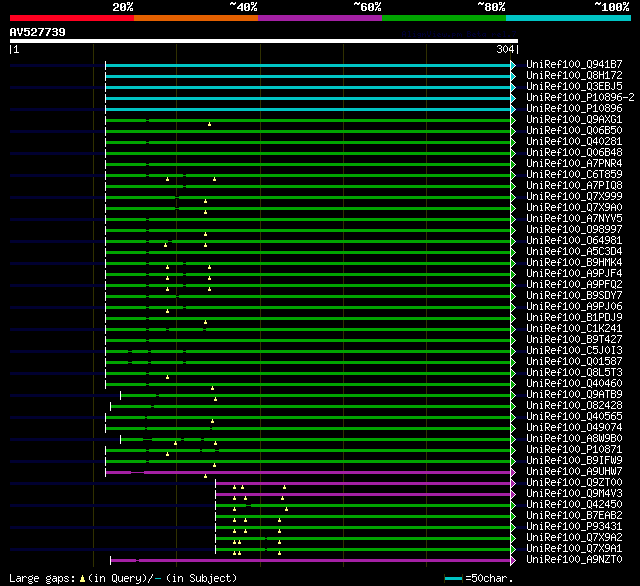Click the red 20% legend color bar
Image resolution: width=640 pixels, height=586 pixels.
tap(72, 18)
